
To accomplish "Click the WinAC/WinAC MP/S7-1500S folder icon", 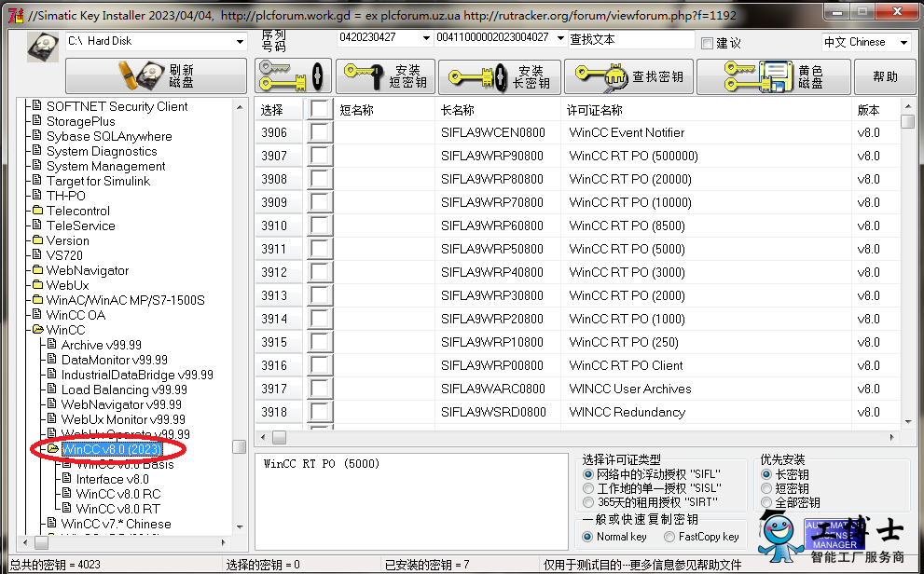I will coord(37,300).
